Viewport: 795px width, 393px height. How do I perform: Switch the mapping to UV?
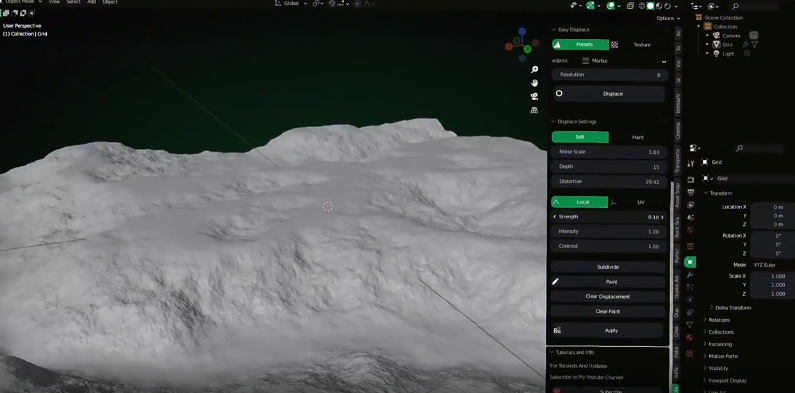[x=640, y=202]
